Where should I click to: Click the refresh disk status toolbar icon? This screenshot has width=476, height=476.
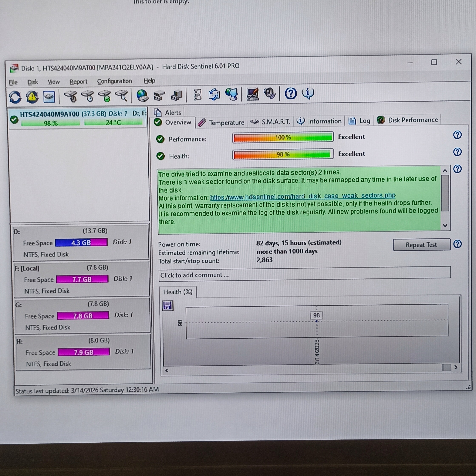(15, 97)
